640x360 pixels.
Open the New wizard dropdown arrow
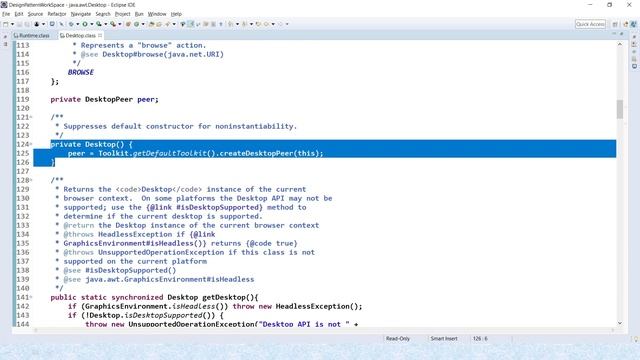pyautogui.click(x=12, y=24)
